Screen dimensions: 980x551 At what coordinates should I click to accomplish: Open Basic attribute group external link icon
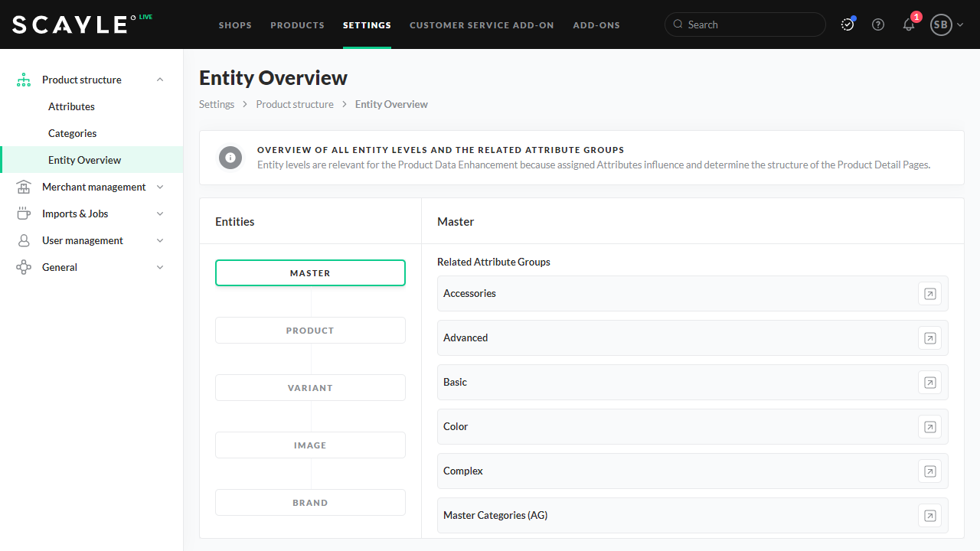click(929, 383)
